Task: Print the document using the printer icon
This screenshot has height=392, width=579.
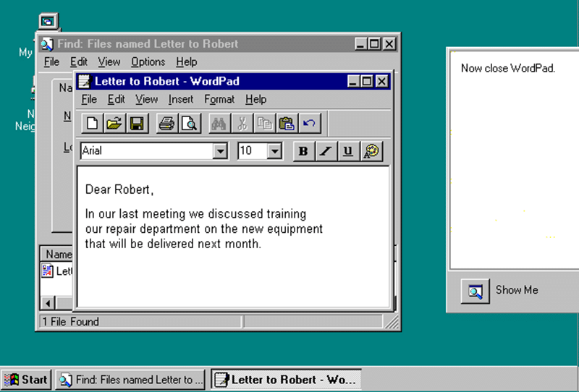Action: pos(167,123)
